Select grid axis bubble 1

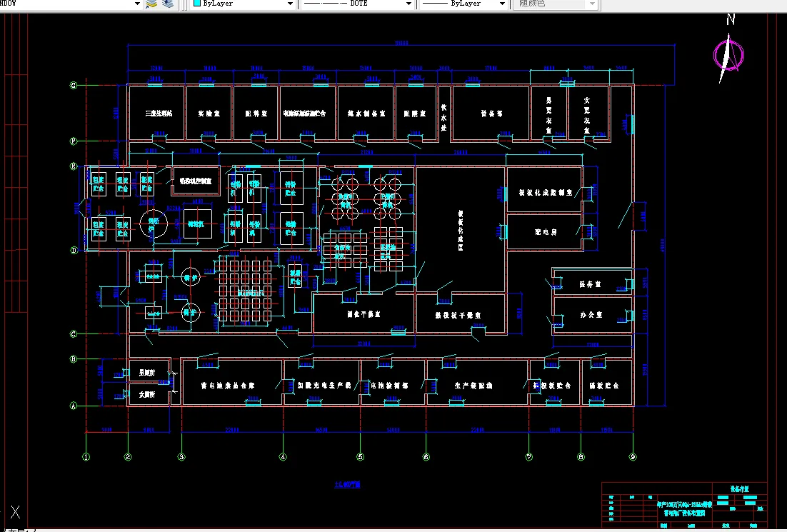[86, 457]
